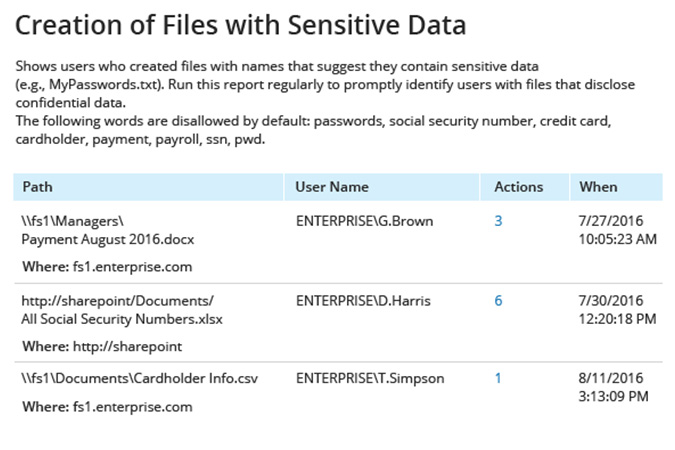
Task: Click Where: fs1.enterprise.com under Payment file
Action: click(107, 267)
